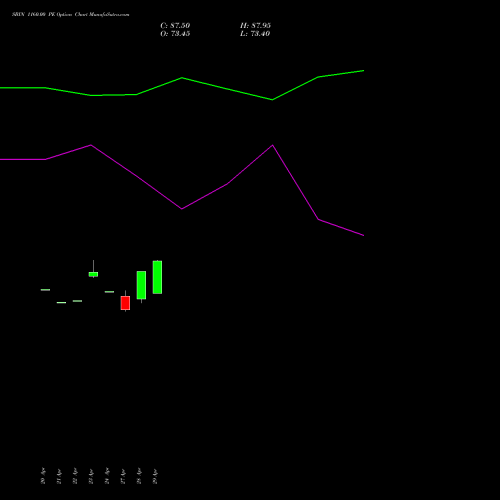
Task: Click the flat candle above 24 Apr
Action: [109, 292]
